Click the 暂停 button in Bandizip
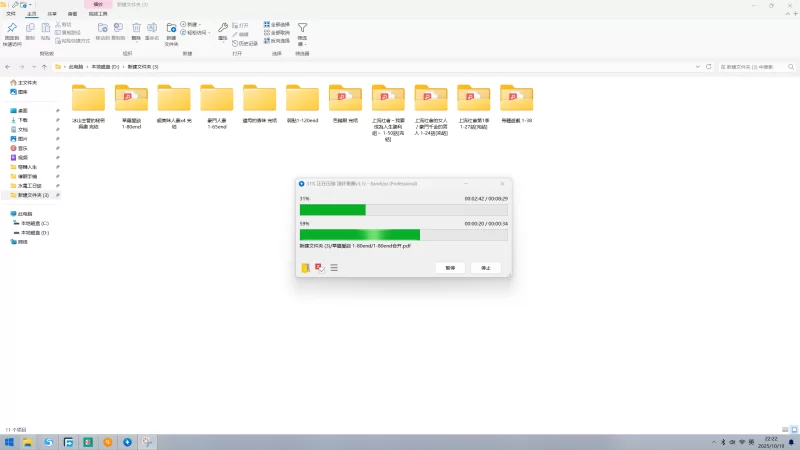This screenshot has height=450, width=800. [450, 268]
